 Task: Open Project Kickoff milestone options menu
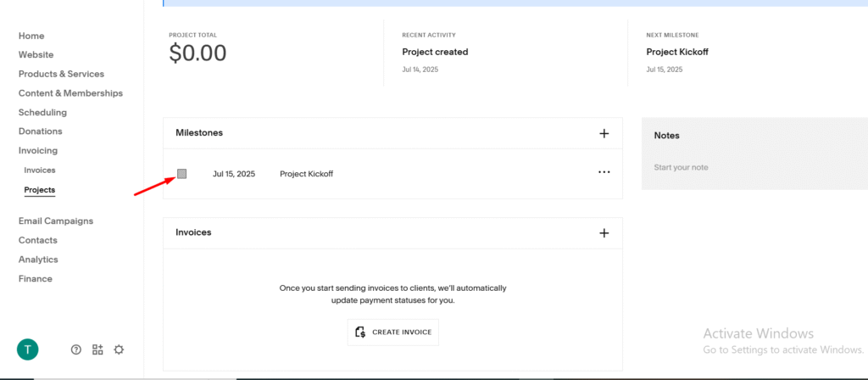click(604, 172)
